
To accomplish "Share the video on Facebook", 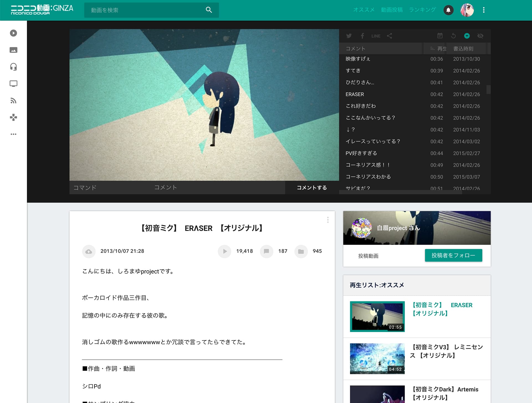I will click(362, 36).
